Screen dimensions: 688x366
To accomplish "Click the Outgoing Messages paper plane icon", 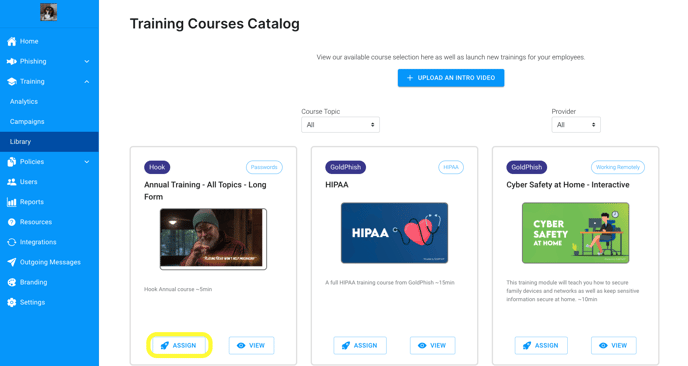I will click(x=12, y=262).
